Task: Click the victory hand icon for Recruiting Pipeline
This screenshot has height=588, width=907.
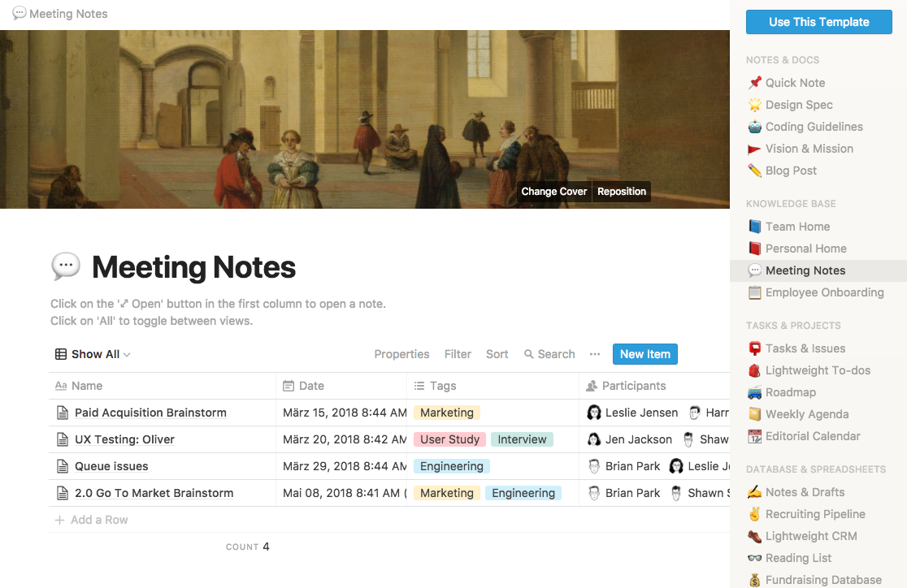Action: [754, 515]
